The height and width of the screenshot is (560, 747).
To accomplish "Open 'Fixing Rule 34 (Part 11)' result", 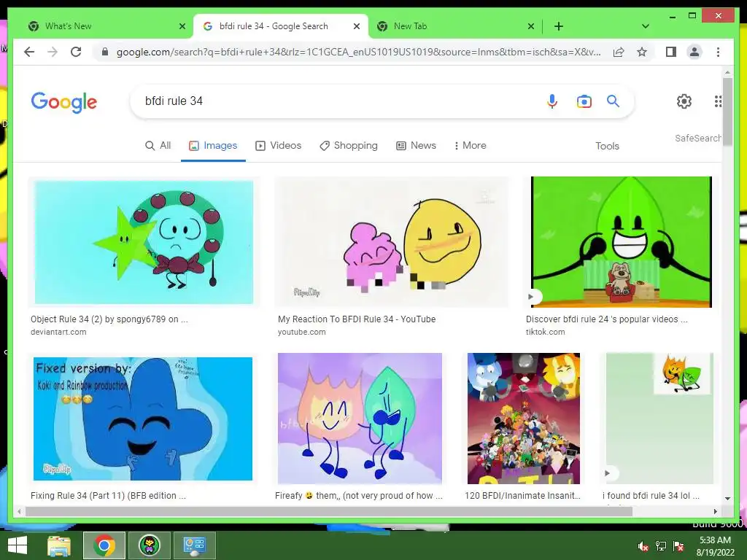I will click(108, 495).
